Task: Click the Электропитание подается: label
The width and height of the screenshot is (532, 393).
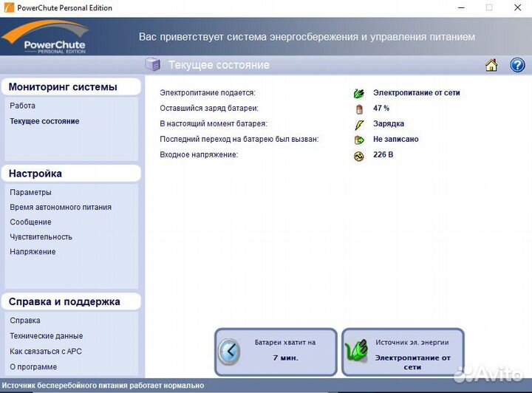Action: pyautogui.click(x=208, y=92)
